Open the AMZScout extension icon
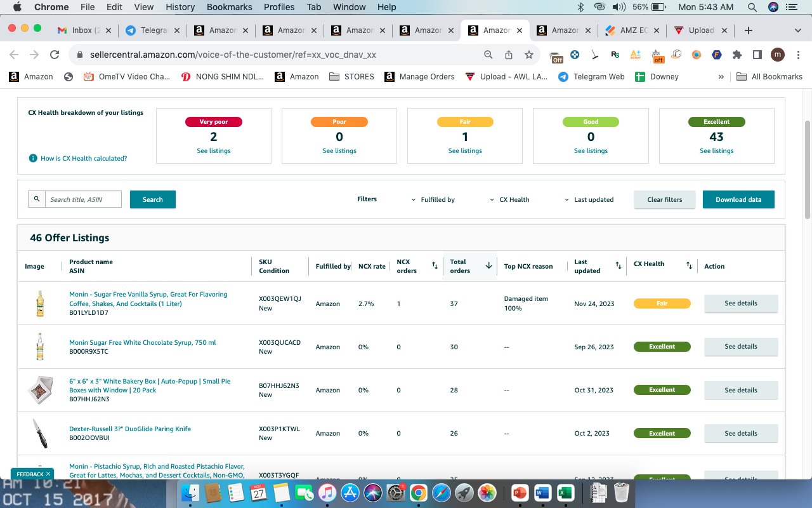Screen dimensions: 812x508 pos(636,55)
